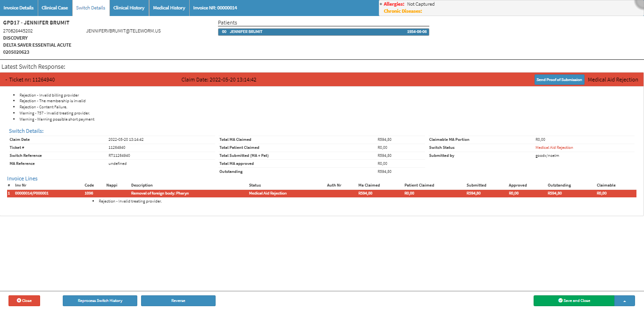The width and height of the screenshot is (644, 309).
Task: Click the Auth Nr column header
Action: click(x=334, y=185)
